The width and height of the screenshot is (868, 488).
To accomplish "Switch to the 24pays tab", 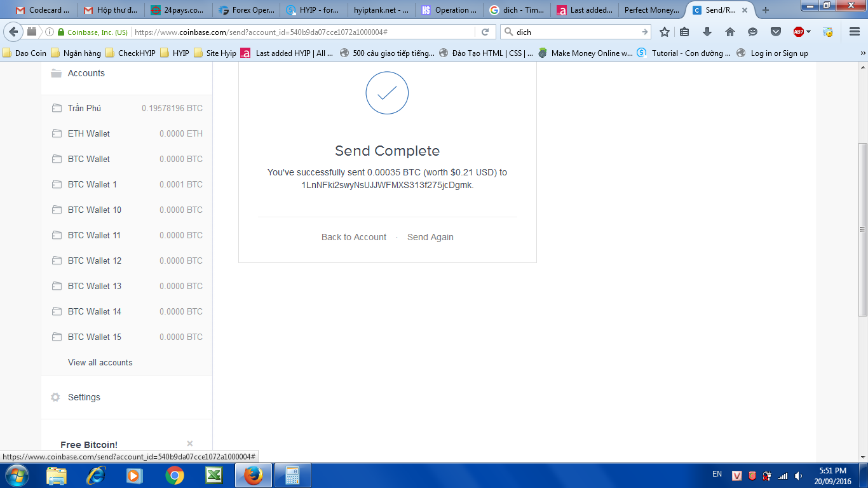I will pyautogui.click(x=178, y=10).
